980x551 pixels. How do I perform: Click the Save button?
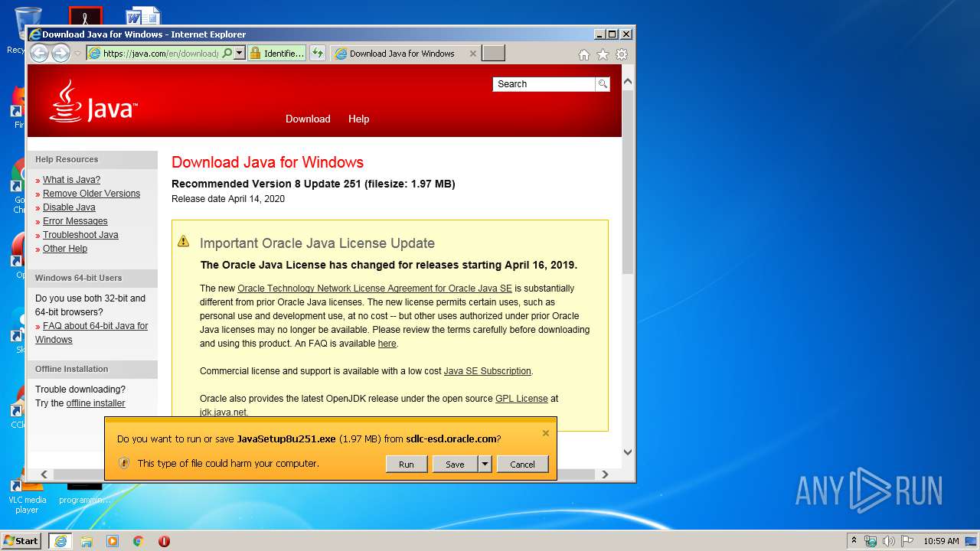point(455,464)
